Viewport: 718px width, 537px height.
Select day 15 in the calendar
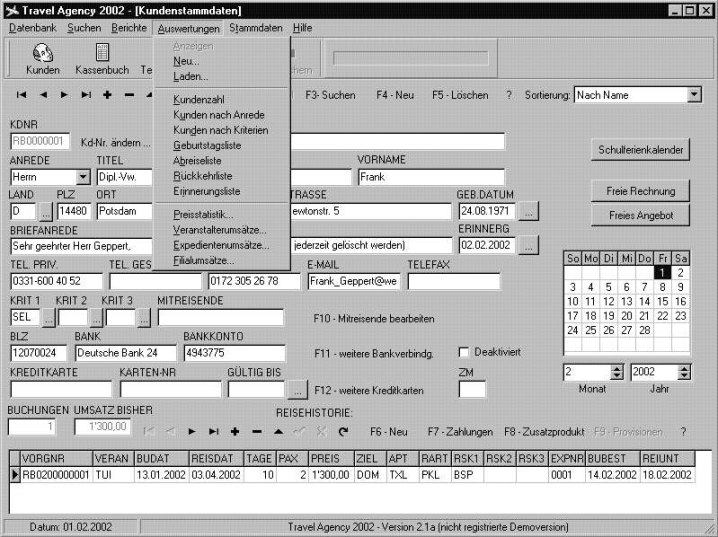(x=660, y=301)
